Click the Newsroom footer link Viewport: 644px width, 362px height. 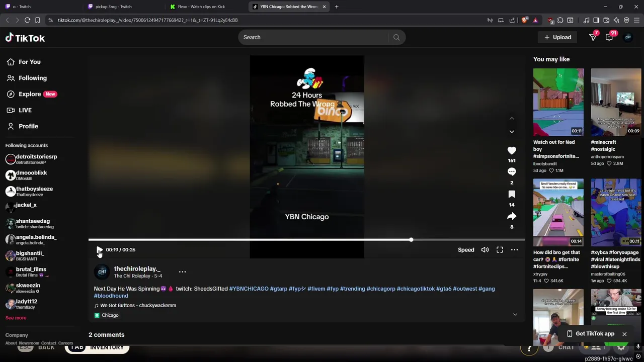point(29,343)
